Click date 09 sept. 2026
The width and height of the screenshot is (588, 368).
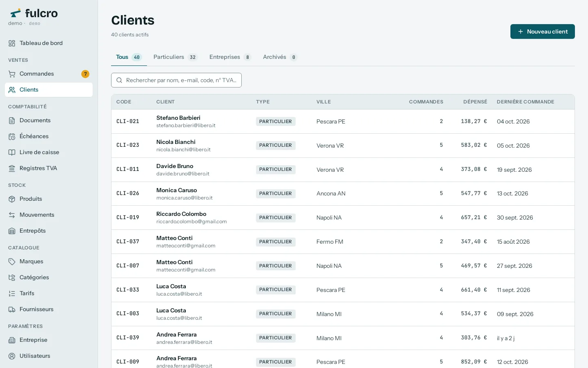tap(515, 314)
